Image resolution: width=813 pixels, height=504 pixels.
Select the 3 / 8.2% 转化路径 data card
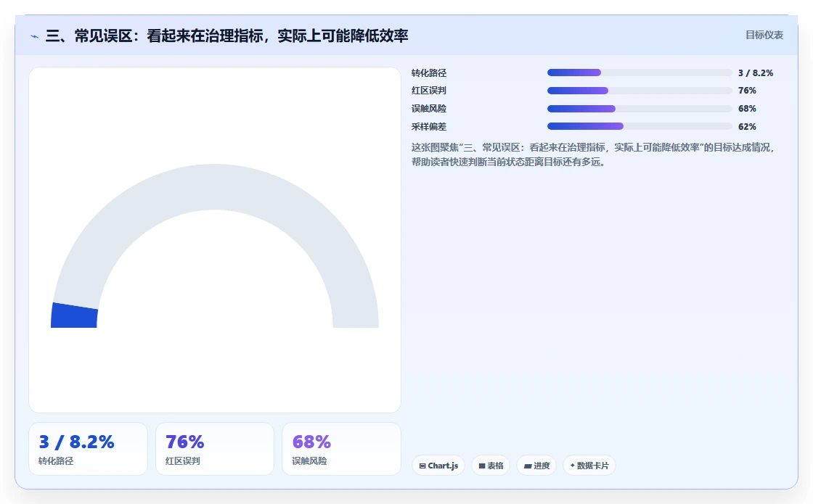click(88, 449)
